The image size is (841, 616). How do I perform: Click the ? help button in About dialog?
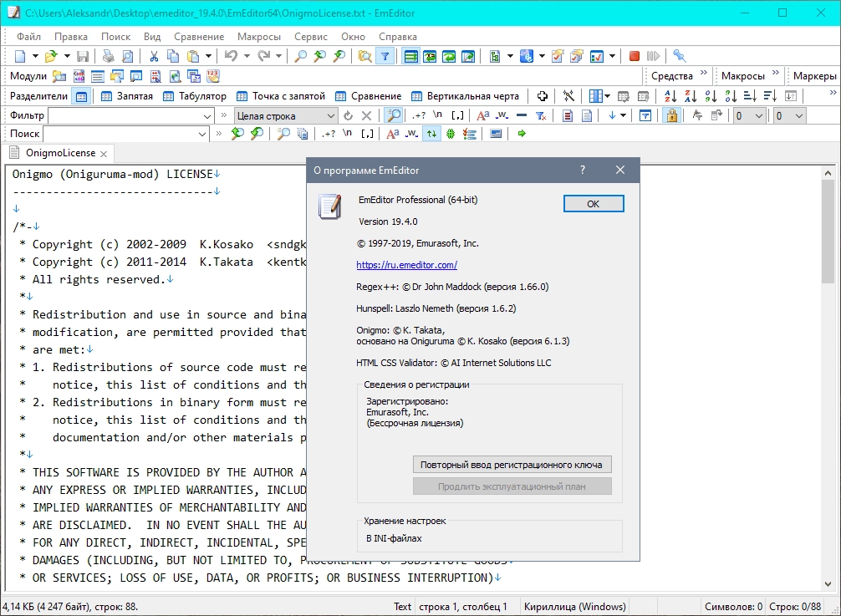click(x=583, y=171)
